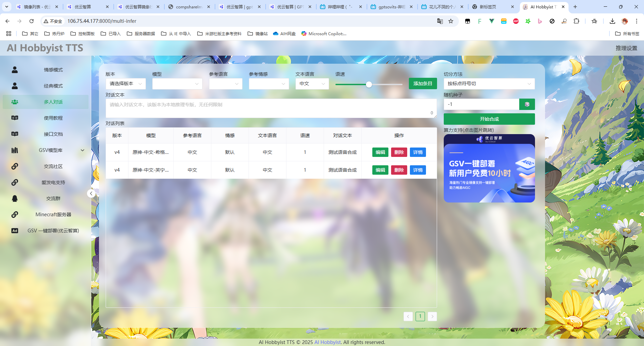Open the 切分方法 dropdown
The width and height of the screenshot is (644, 346).
pos(489,83)
